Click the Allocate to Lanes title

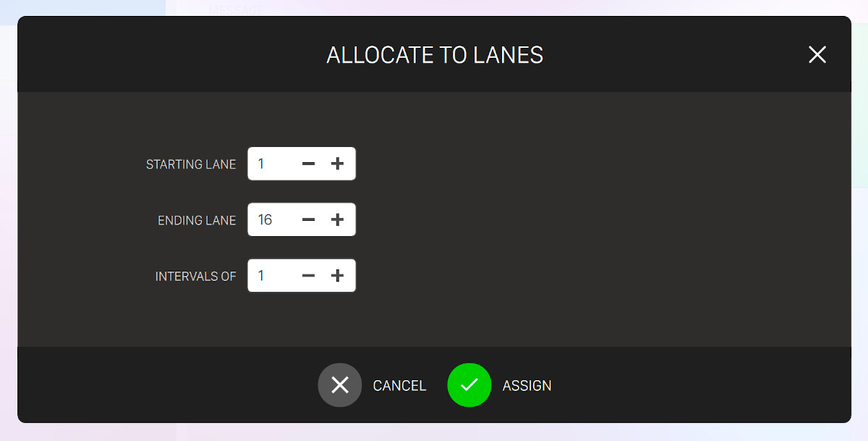pyautogui.click(x=435, y=55)
